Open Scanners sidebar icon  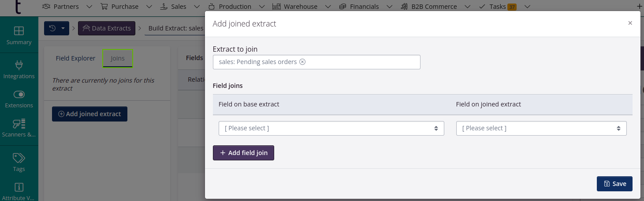(19, 124)
